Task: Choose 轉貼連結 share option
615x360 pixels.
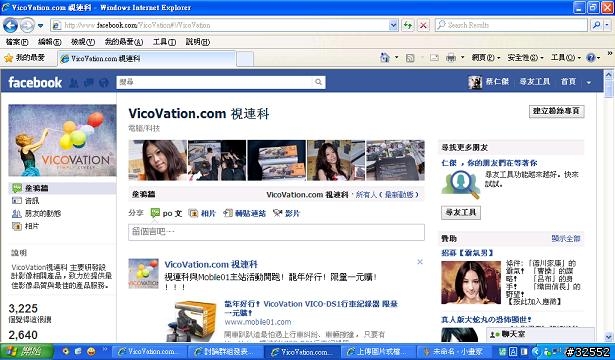Action: pyautogui.click(x=244, y=213)
